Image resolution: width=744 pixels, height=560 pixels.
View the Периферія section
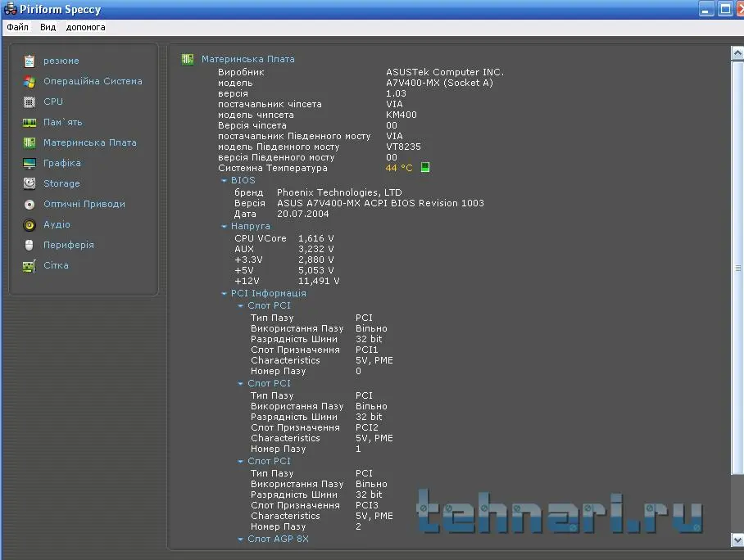click(68, 245)
